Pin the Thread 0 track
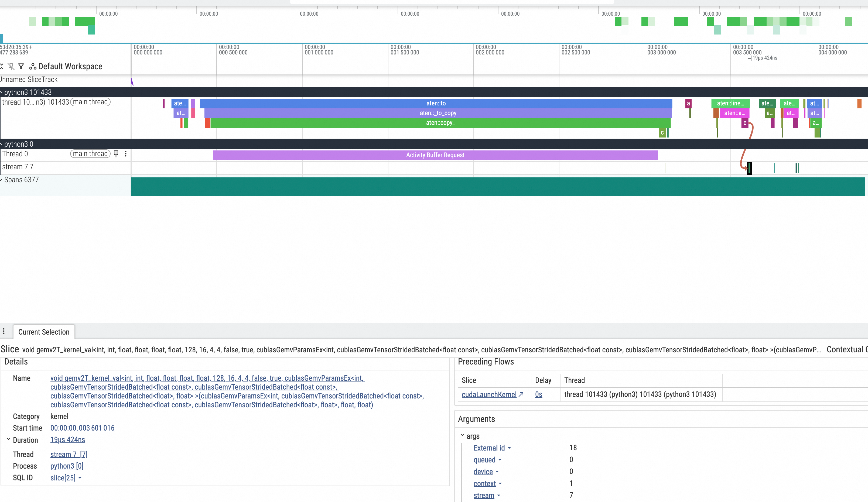This screenshot has height=502, width=868. [x=116, y=154]
